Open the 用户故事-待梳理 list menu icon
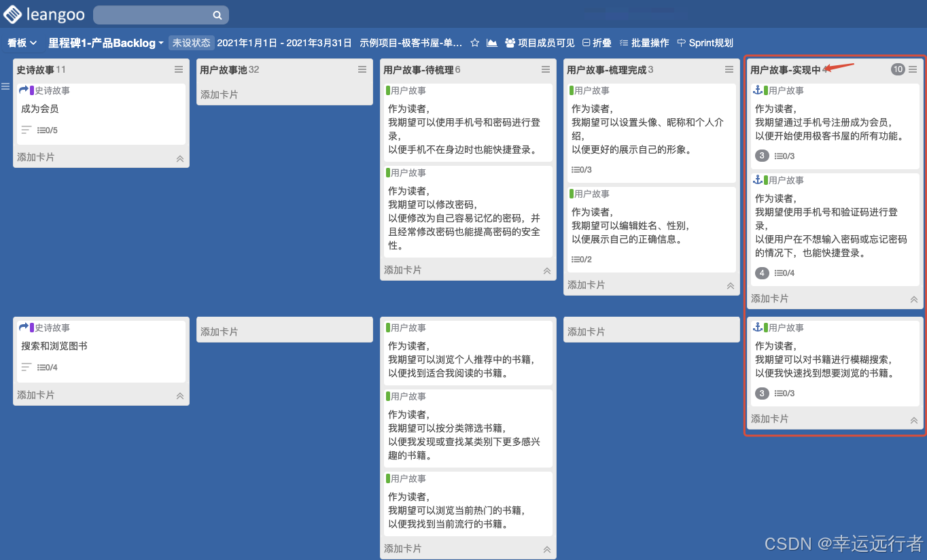This screenshot has width=927, height=560. tap(546, 69)
